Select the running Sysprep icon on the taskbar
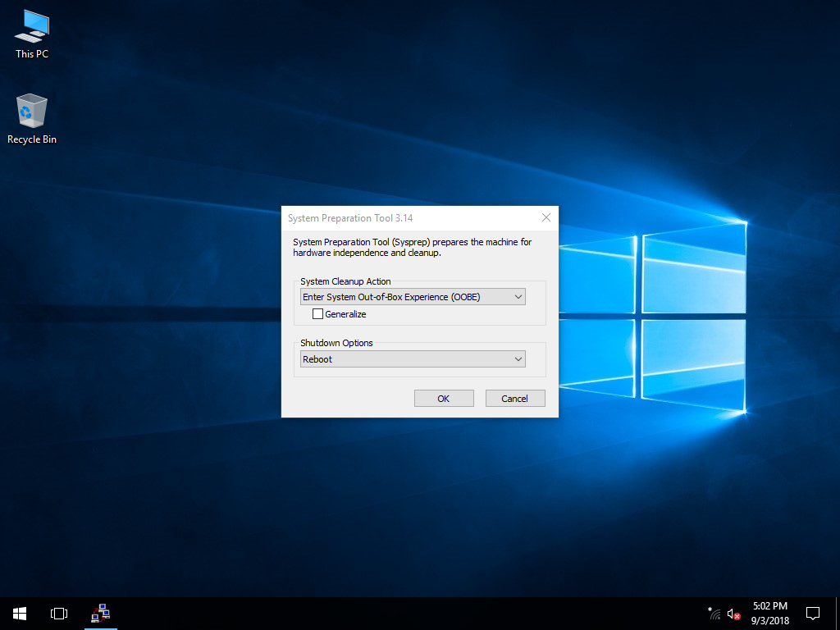 pyautogui.click(x=100, y=613)
